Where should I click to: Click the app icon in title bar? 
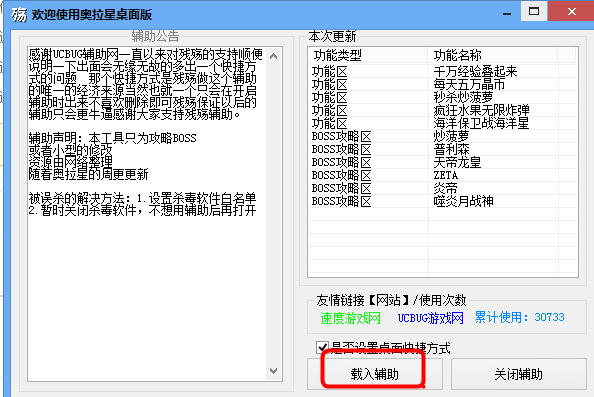pos(19,14)
